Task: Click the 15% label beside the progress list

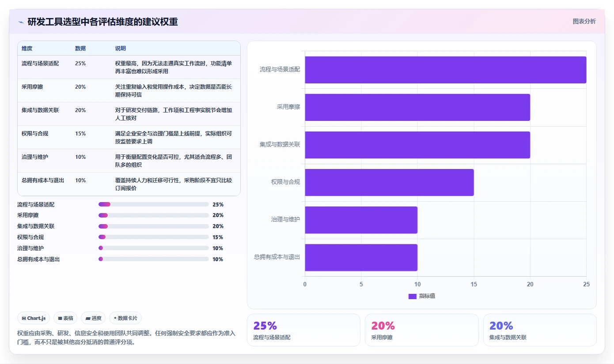Action: [218, 237]
